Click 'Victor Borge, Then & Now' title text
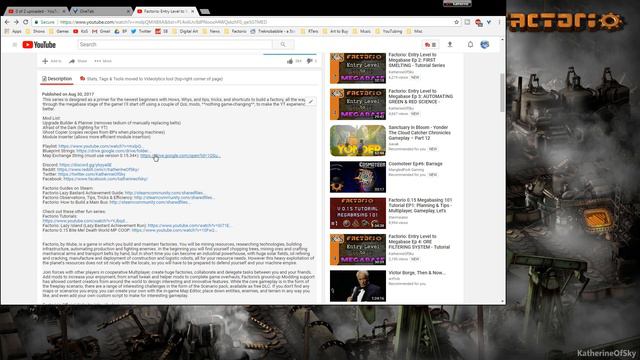The image size is (640, 360). pyautogui.click(x=417, y=273)
